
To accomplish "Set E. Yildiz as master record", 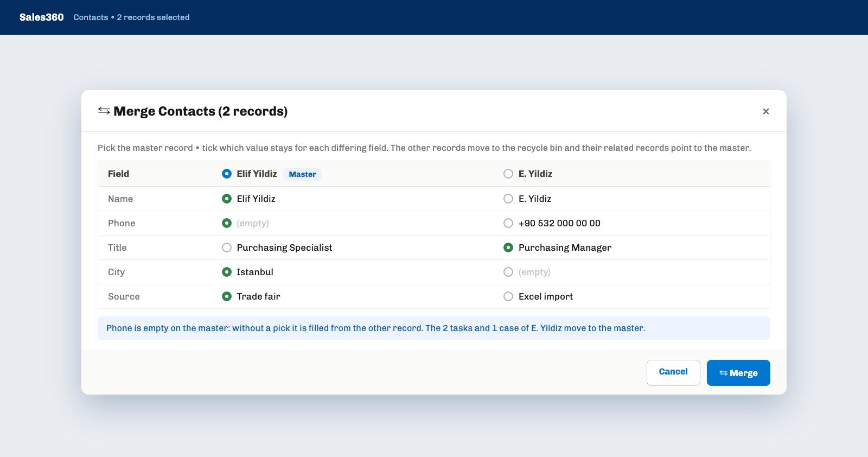I will click(508, 174).
